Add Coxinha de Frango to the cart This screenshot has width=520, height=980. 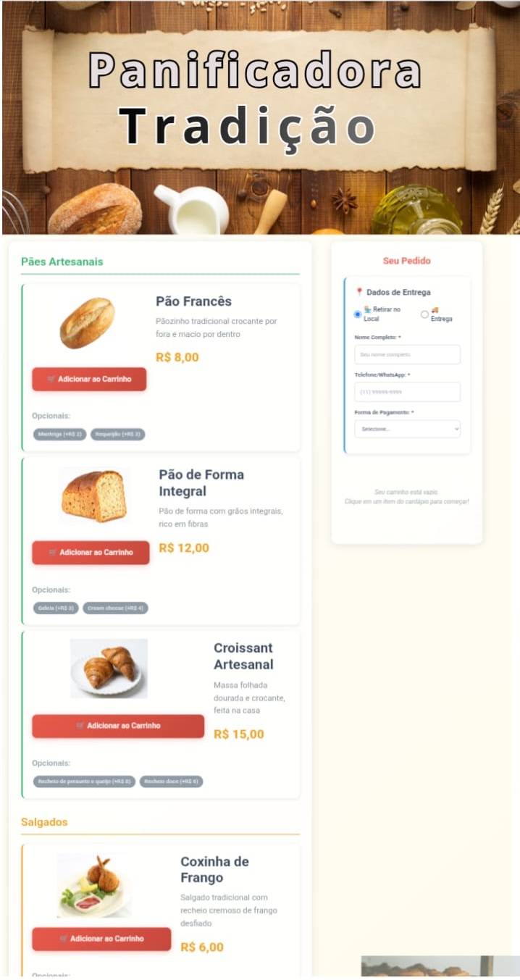pyautogui.click(x=101, y=939)
